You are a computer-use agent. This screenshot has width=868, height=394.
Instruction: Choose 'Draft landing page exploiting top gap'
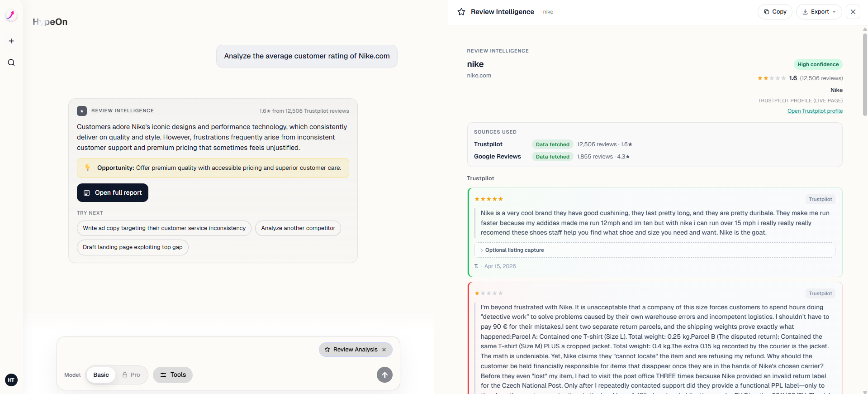133,247
